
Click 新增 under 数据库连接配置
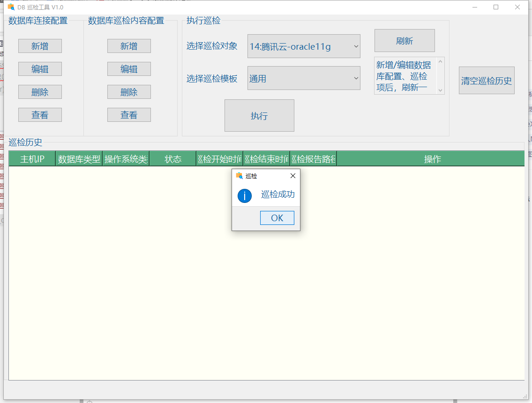(40, 46)
